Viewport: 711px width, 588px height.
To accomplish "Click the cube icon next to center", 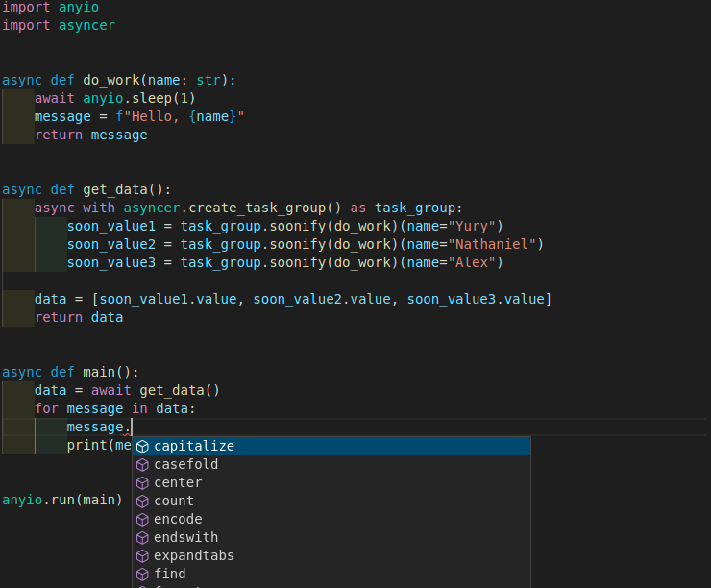I will point(142,483).
